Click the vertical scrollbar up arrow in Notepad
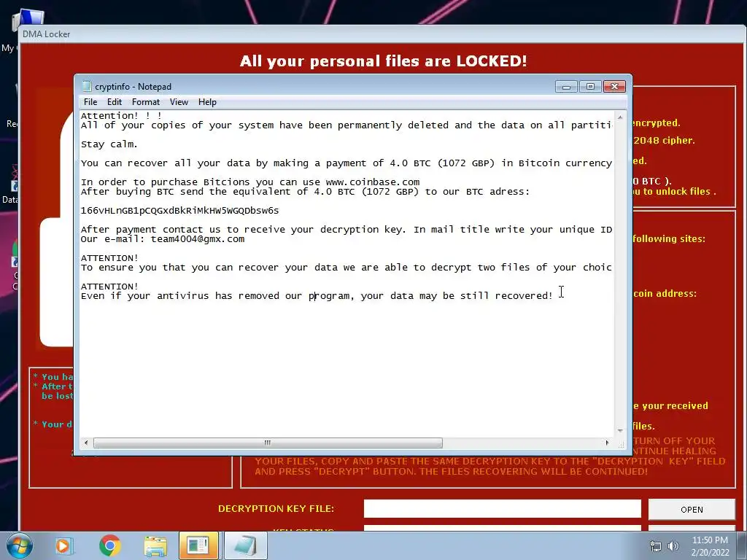Screen dimensions: 747x560 tap(620, 117)
